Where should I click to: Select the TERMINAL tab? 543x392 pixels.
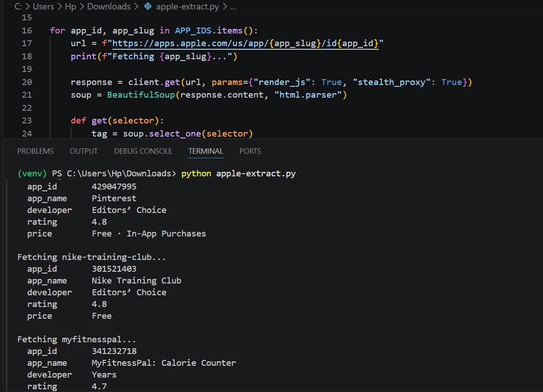click(x=206, y=151)
